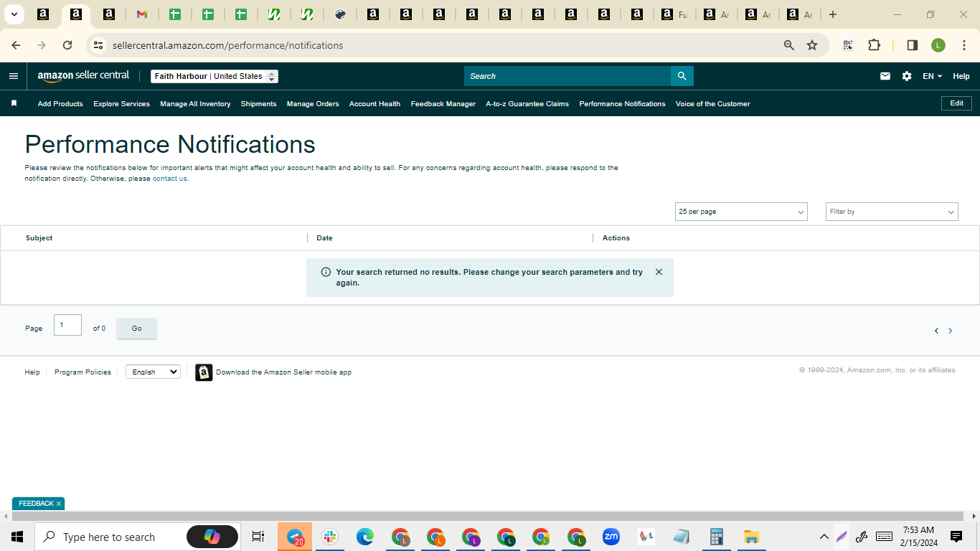Open Chrome's three-dot menu
Image resolution: width=980 pixels, height=551 pixels.
coord(964,45)
